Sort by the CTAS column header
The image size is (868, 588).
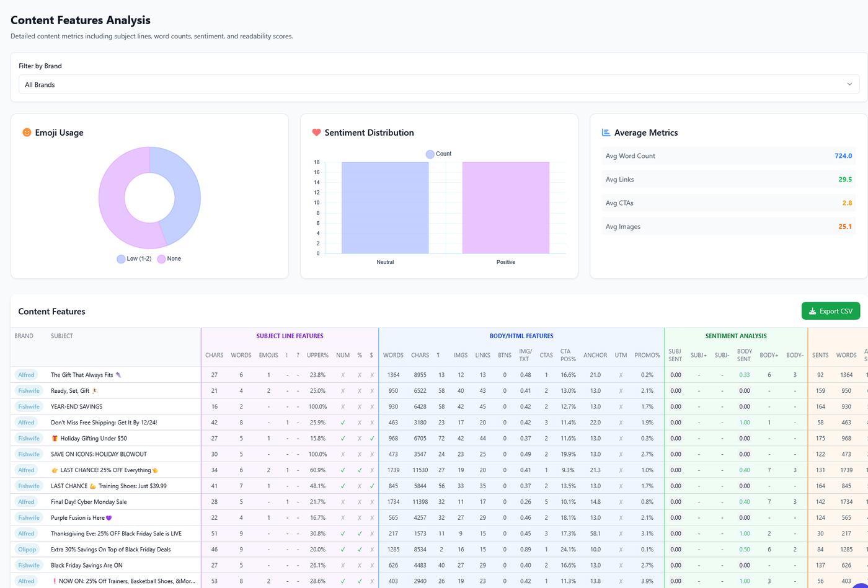546,355
